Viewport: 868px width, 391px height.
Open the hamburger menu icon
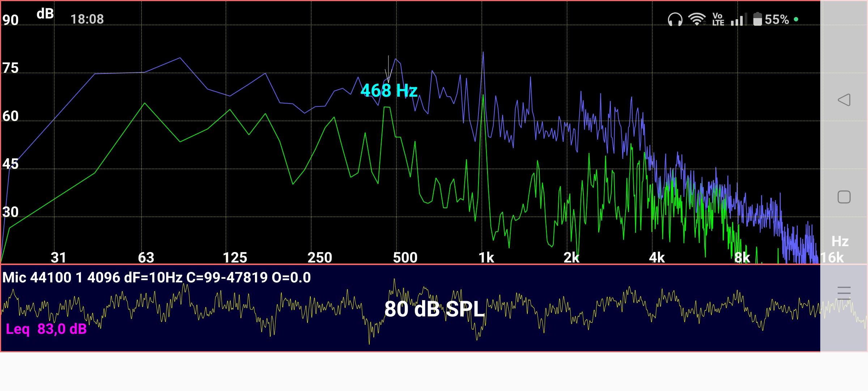[844, 293]
